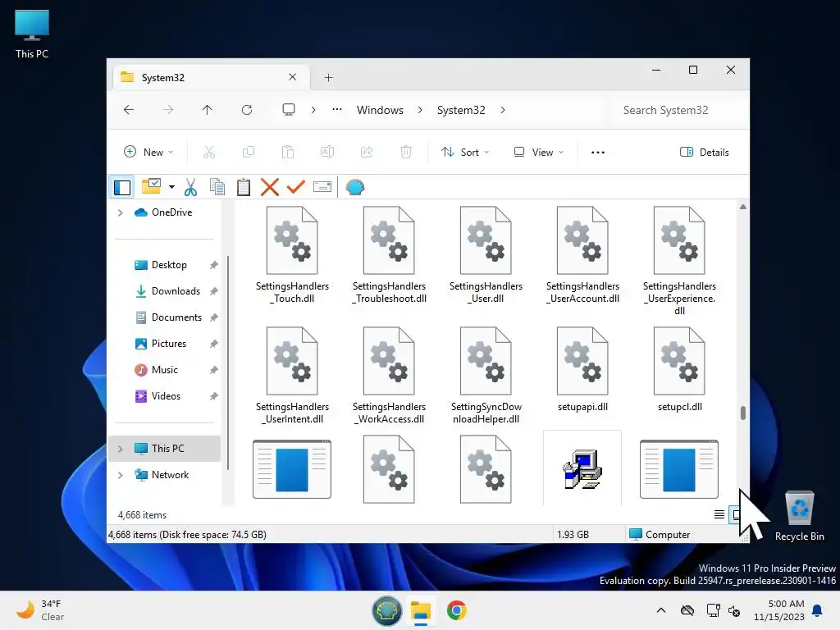Select SettingsHandlers_Touch.dll file
Viewport: 840px width, 630px height.
[x=292, y=255]
